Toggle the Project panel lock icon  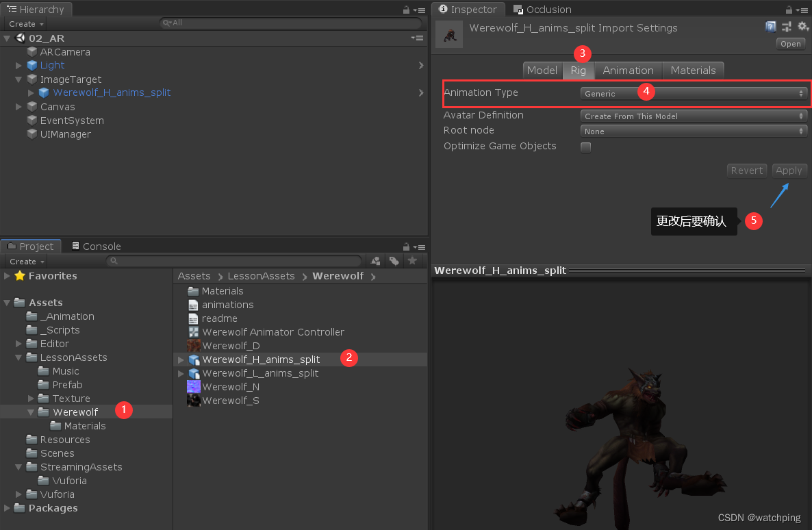click(406, 247)
